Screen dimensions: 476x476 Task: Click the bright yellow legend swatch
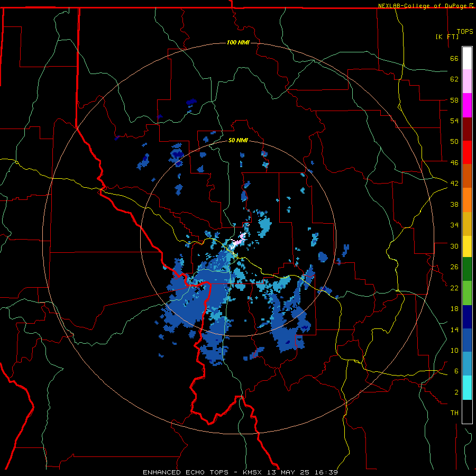[467, 246]
